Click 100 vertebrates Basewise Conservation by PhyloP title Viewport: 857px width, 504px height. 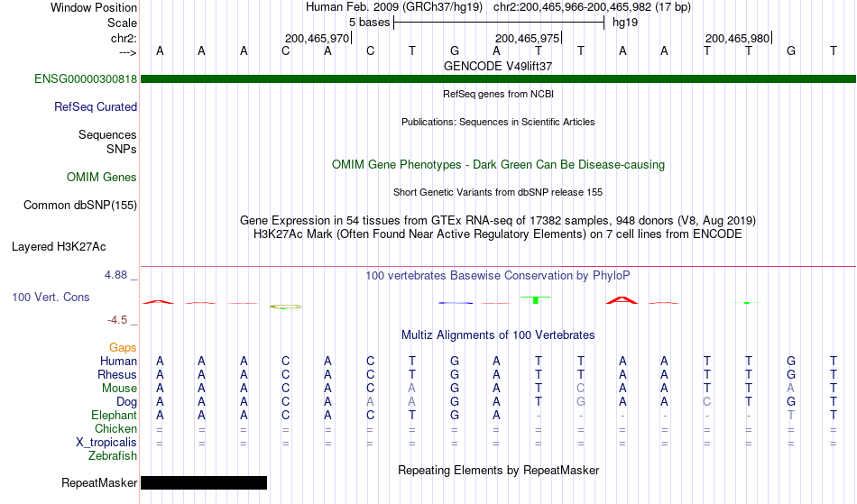(498, 275)
